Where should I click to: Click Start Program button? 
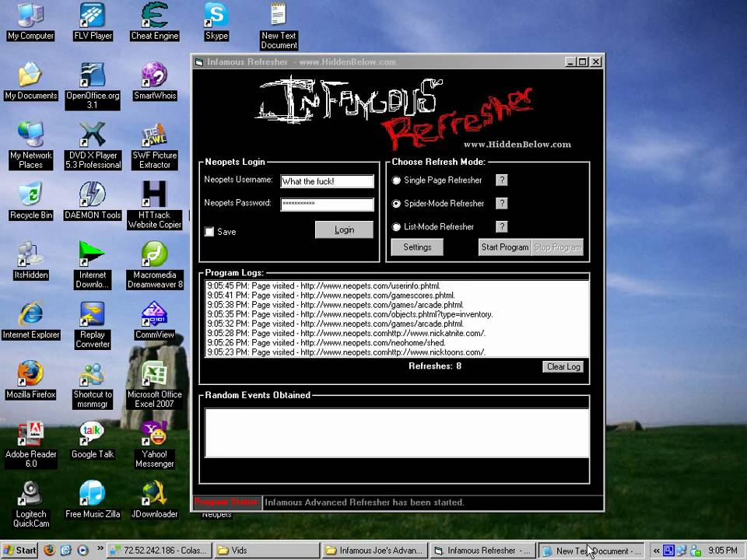point(504,247)
